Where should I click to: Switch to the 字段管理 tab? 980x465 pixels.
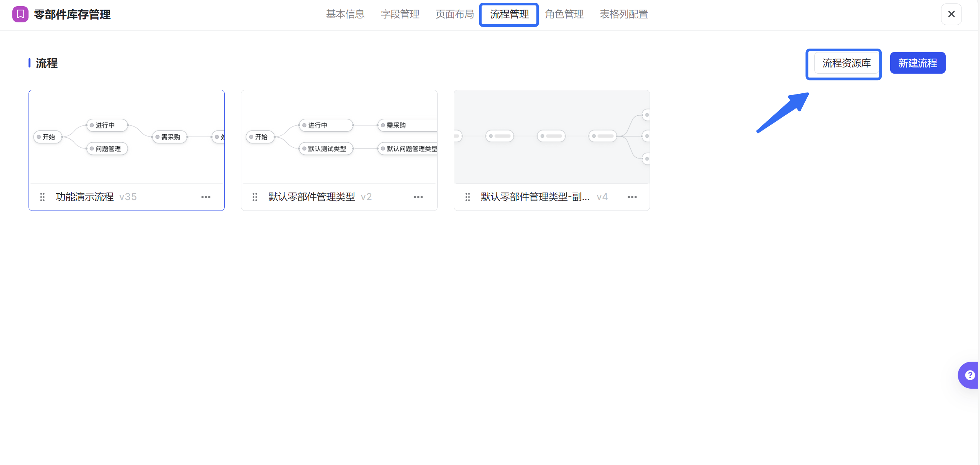tap(400, 14)
